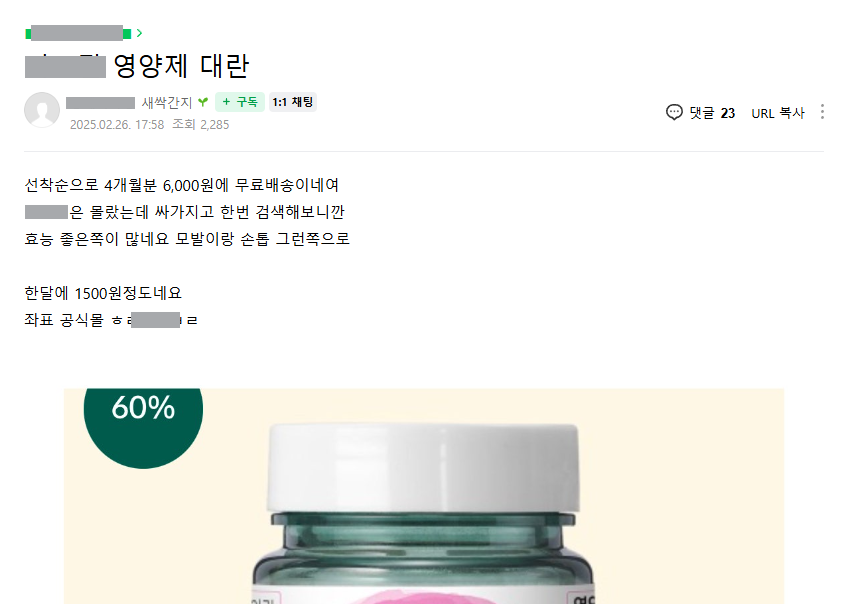843x604 pixels.
Task: Subscribe with the + 구독 button
Action: click(x=240, y=102)
